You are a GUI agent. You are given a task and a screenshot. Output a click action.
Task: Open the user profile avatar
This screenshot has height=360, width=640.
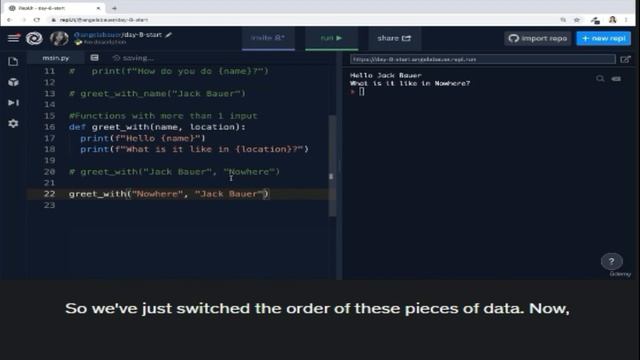tap(59, 38)
